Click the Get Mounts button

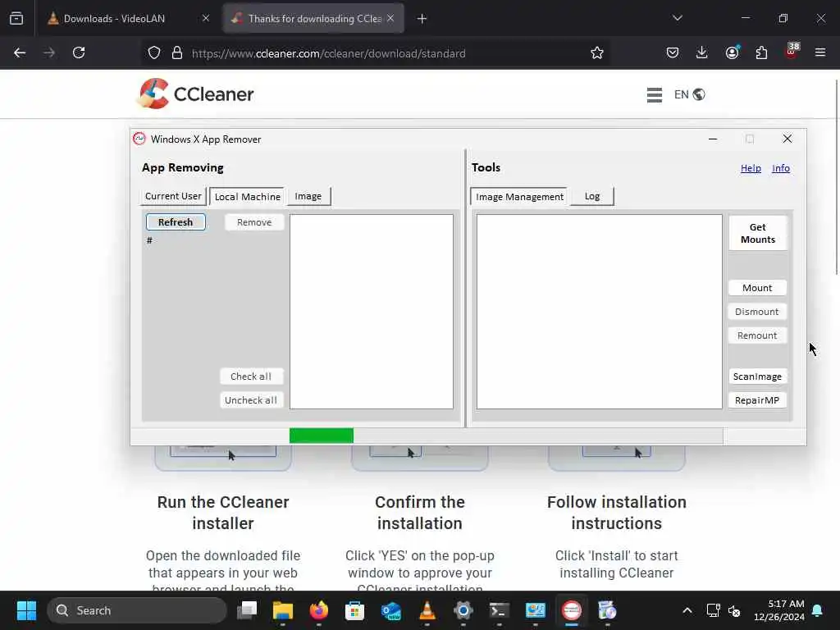point(757,233)
